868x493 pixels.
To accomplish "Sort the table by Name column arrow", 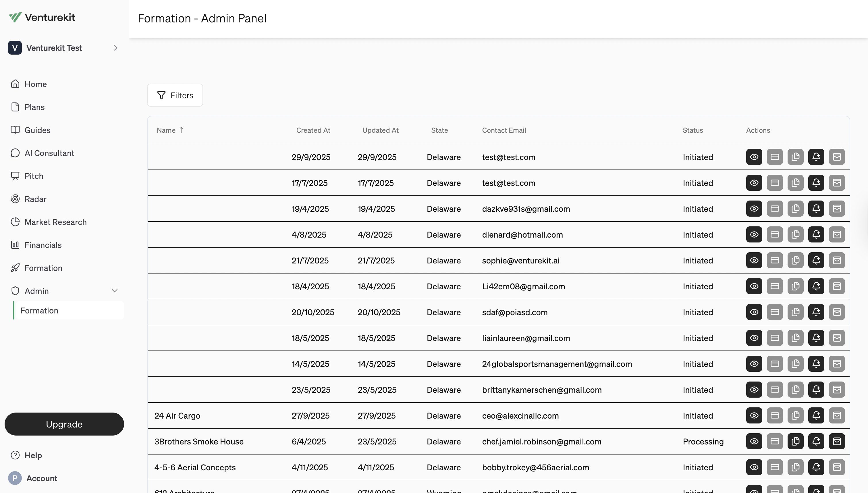I will point(181,130).
